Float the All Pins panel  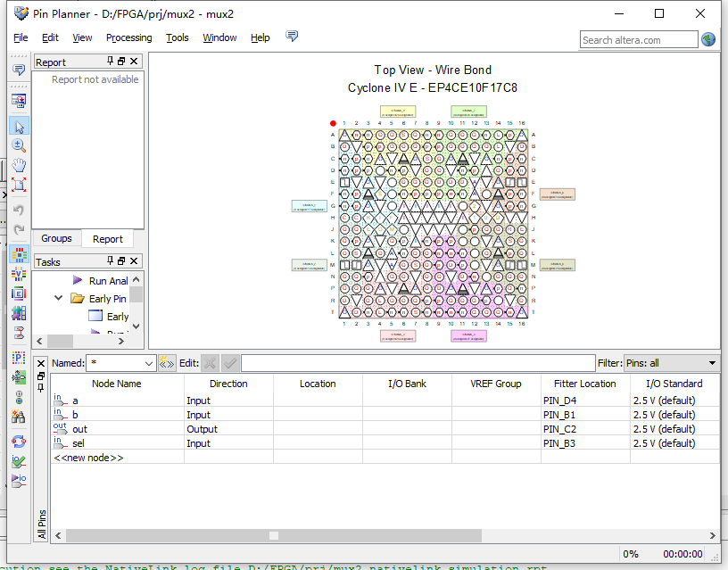tap(41, 376)
